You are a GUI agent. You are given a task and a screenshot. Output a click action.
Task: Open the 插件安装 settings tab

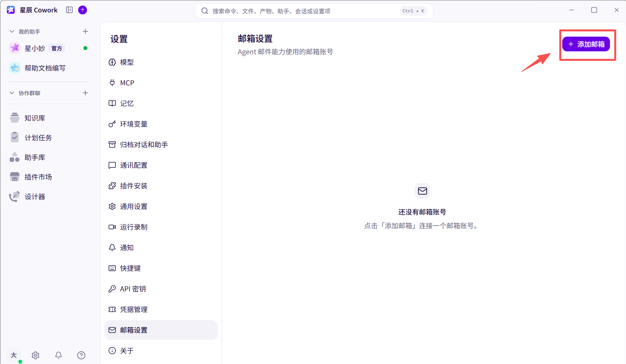coord(161,186)
